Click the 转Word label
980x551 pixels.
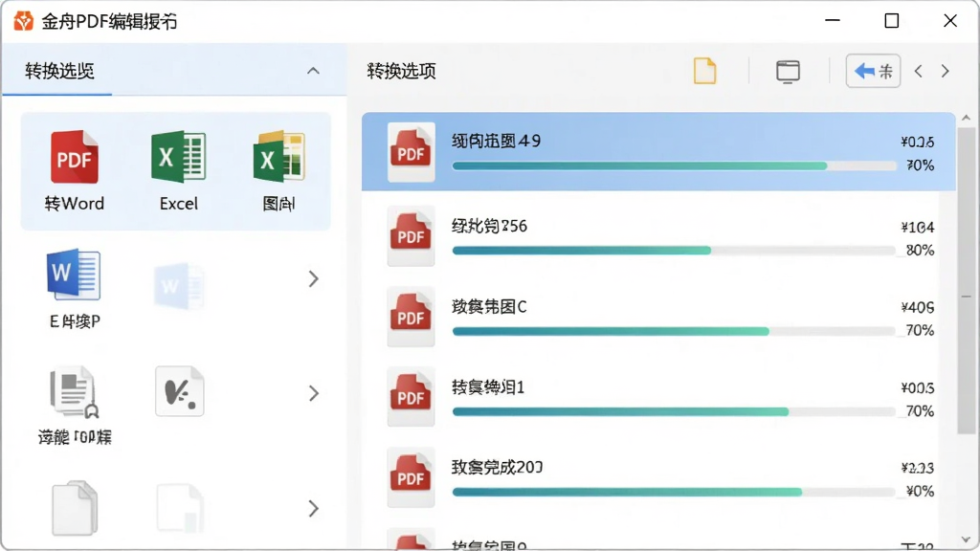[75, 204]
